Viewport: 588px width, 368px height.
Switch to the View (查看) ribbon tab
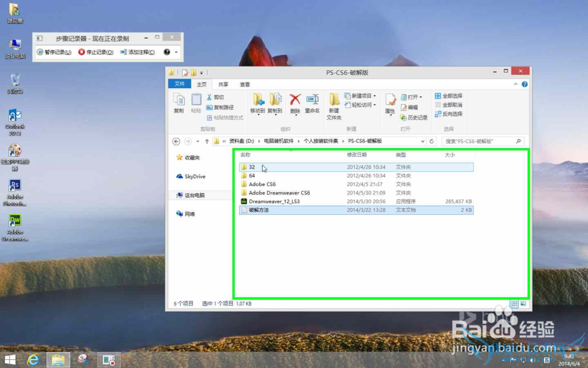[x=245, y=84]
